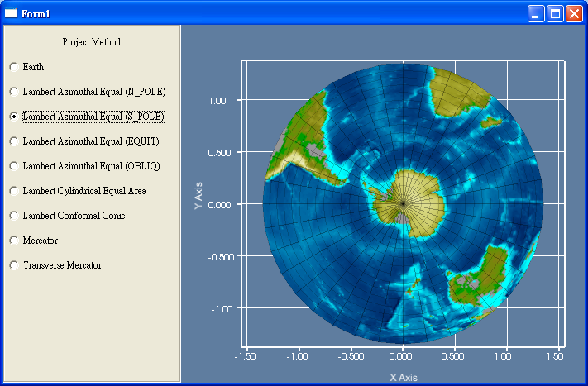Click the Project Method heading
This screenshot has height=386, width=588.
click(92, 42)
